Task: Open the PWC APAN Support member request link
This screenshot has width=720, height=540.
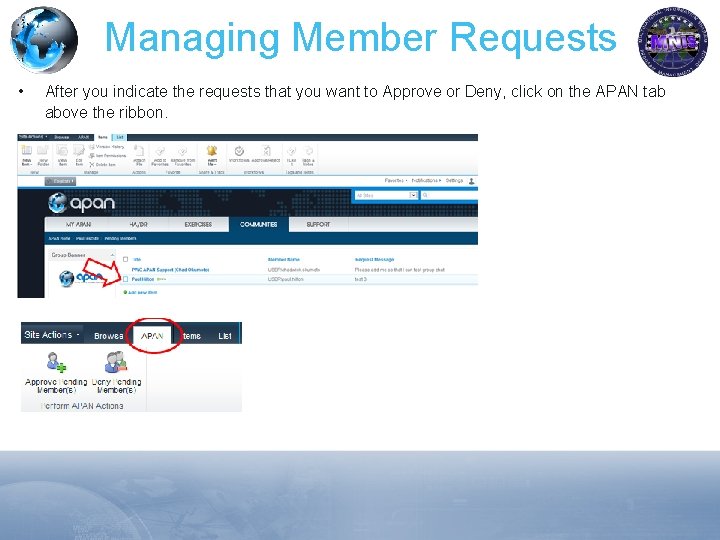Action: click(x=170, y=270)
